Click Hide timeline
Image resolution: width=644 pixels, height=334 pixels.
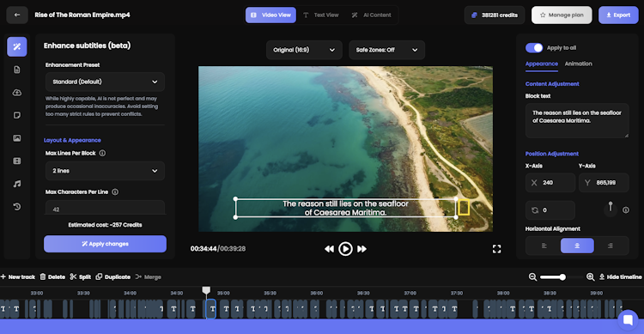click(620, 276)
